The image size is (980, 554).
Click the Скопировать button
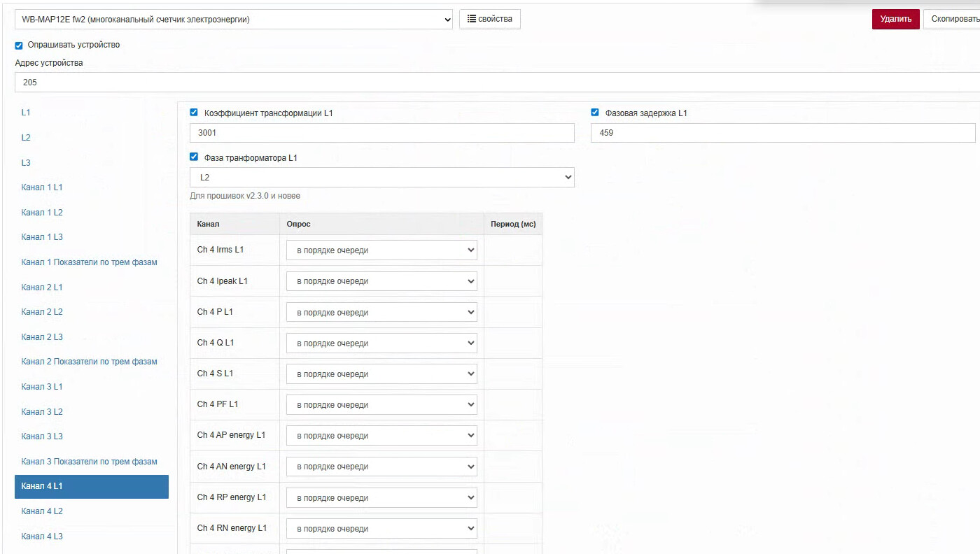tap(952, 19)
